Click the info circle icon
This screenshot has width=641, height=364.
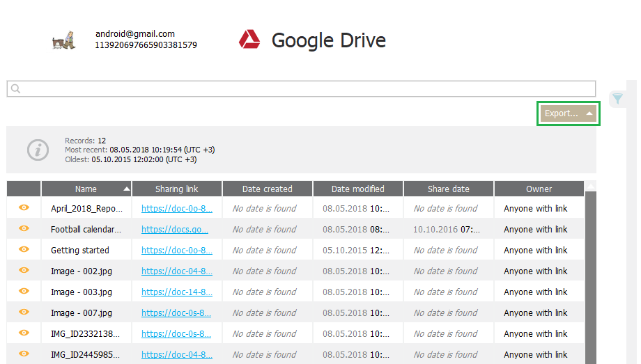pos(38,150)
